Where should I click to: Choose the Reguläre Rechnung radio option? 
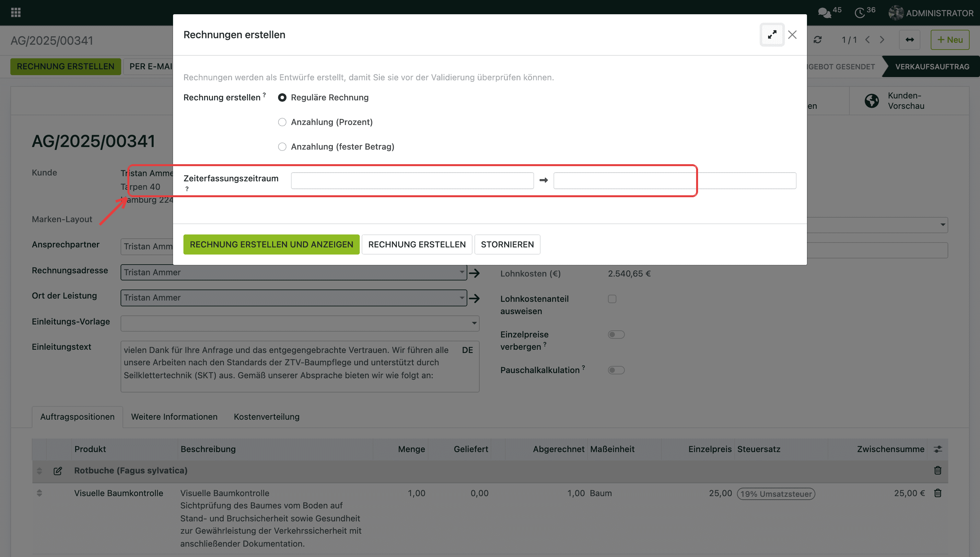click(282, 97)
